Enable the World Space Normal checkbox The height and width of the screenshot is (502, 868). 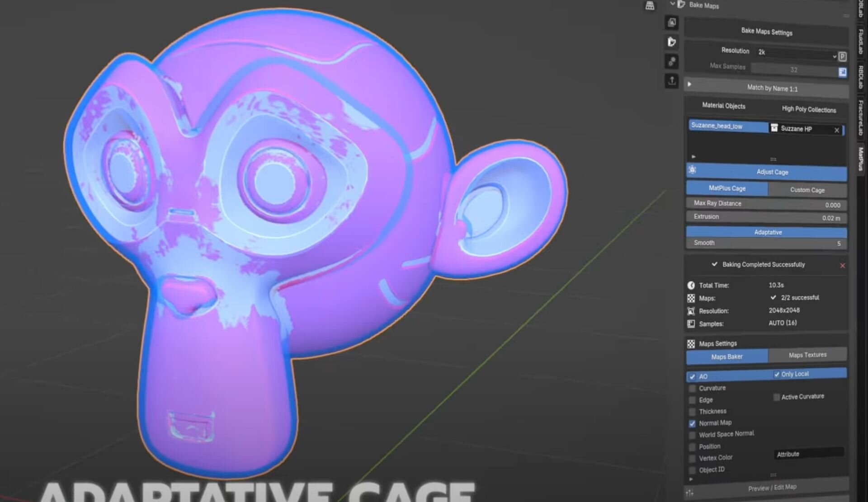tap(692, 435)
